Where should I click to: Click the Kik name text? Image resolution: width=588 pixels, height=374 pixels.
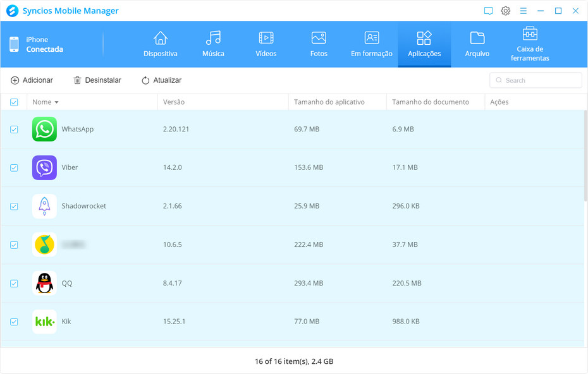[x=66, y=322]
